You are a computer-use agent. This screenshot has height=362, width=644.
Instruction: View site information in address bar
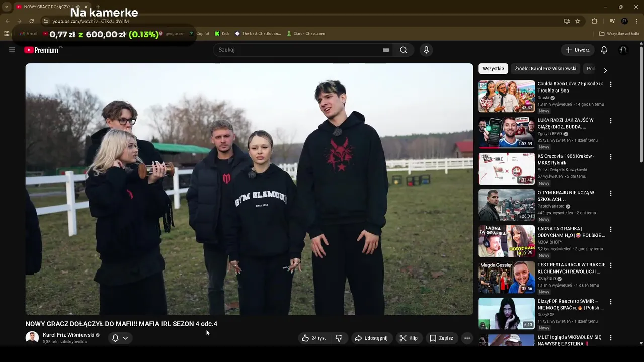[x=45, y=21]
